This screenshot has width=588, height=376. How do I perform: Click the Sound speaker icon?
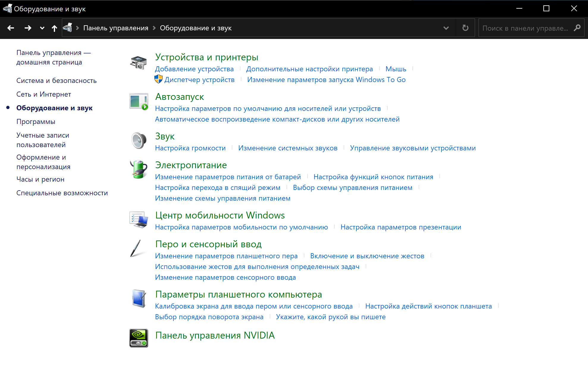139,141
